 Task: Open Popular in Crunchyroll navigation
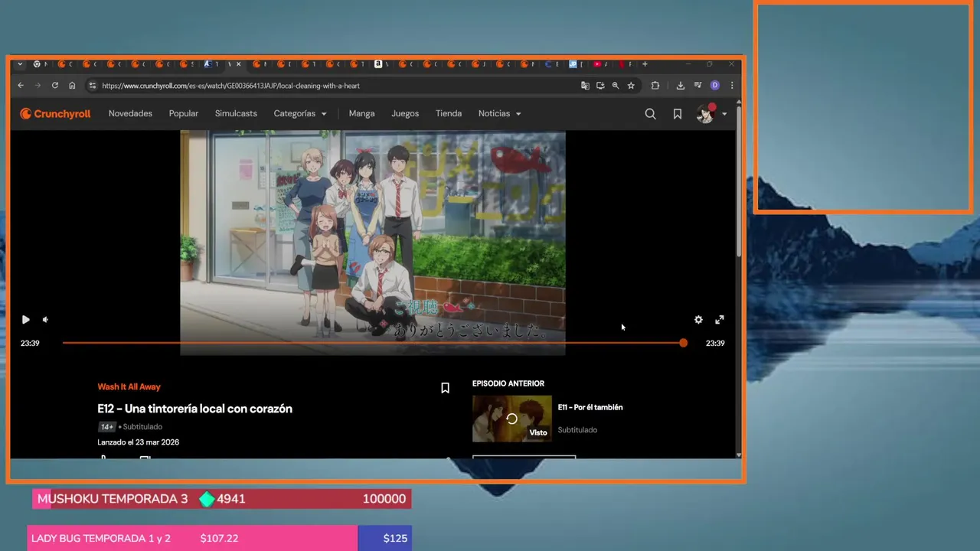tap(184, 113)
